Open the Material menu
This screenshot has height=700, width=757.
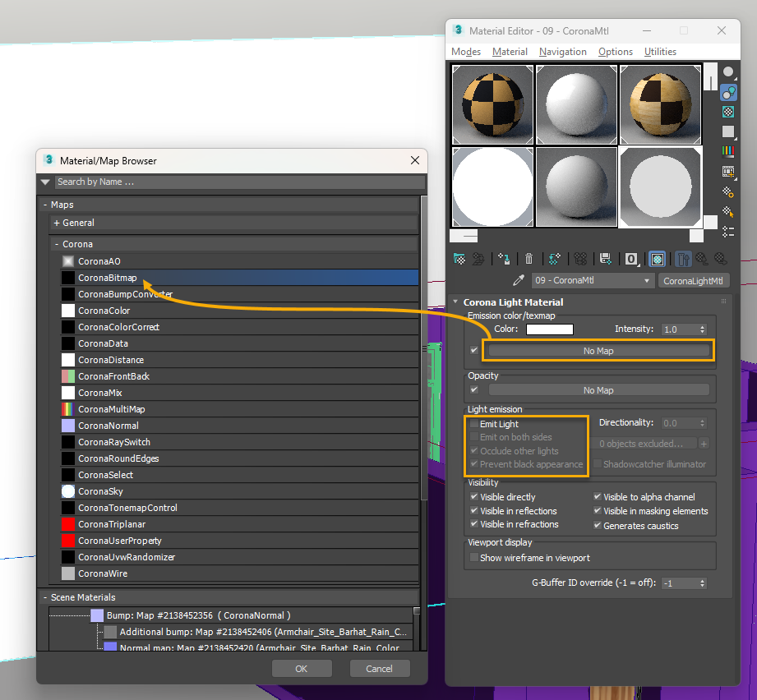click(510, 52)
